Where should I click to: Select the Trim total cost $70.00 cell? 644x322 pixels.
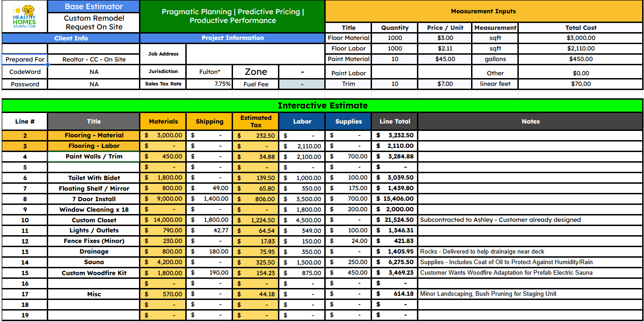click(x=581, y=84)
